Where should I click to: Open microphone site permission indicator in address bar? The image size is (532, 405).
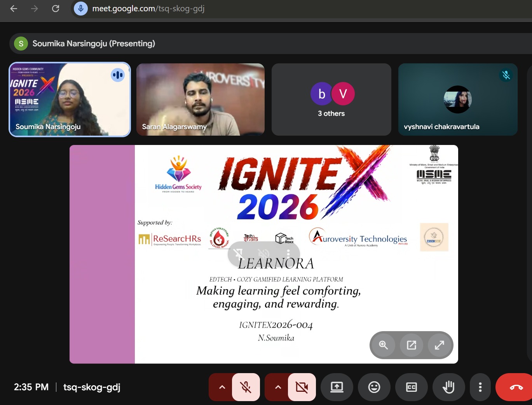[81, 9]
